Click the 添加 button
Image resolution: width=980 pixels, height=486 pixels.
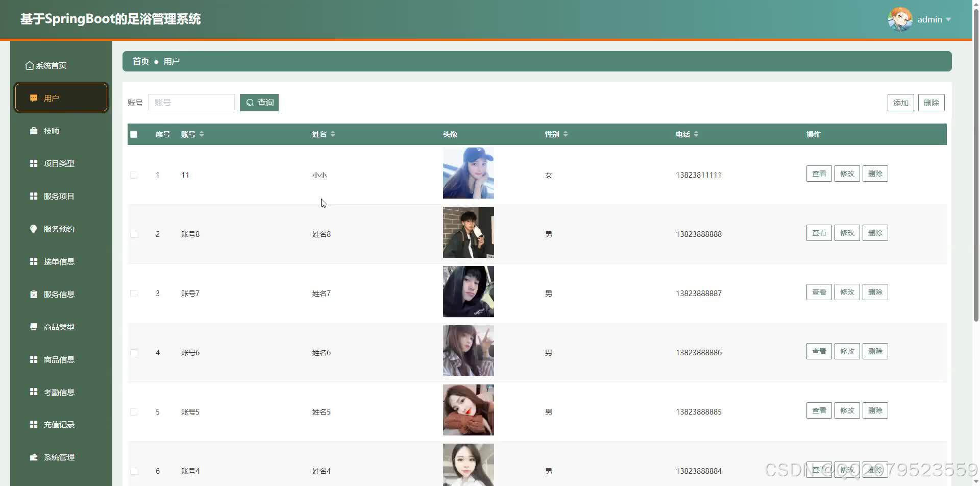click(x=901, y=103)
